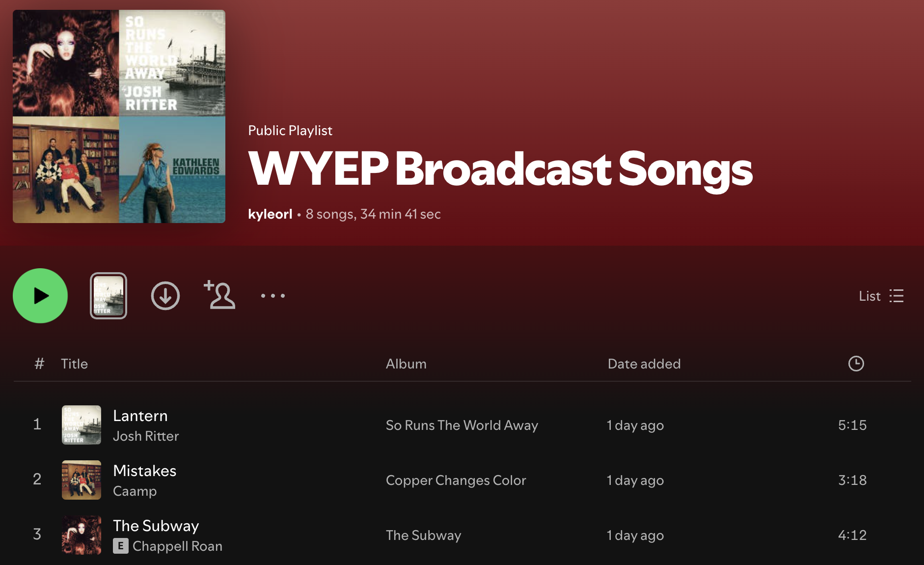
Task: Open the Copper Changes Color album link
Action: pyautogui.click(x=456, y=480)
